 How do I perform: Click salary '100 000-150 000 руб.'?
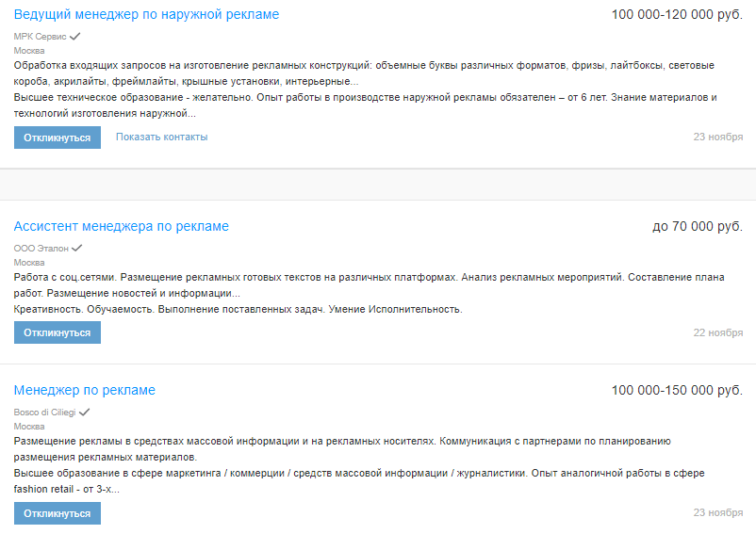[x=677, y=391]
